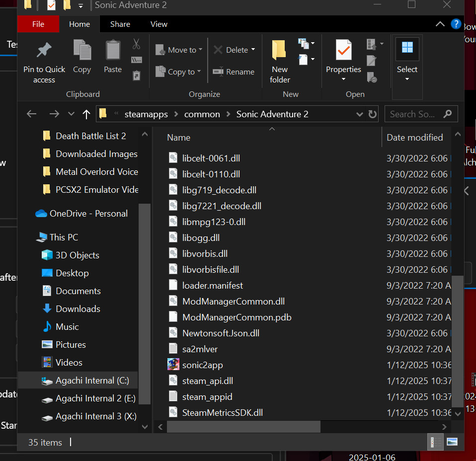The height and width of the screenshot is (461, 476).
Task: Go up one folder level
Action: pyautogui.click(x=86, y=114)
